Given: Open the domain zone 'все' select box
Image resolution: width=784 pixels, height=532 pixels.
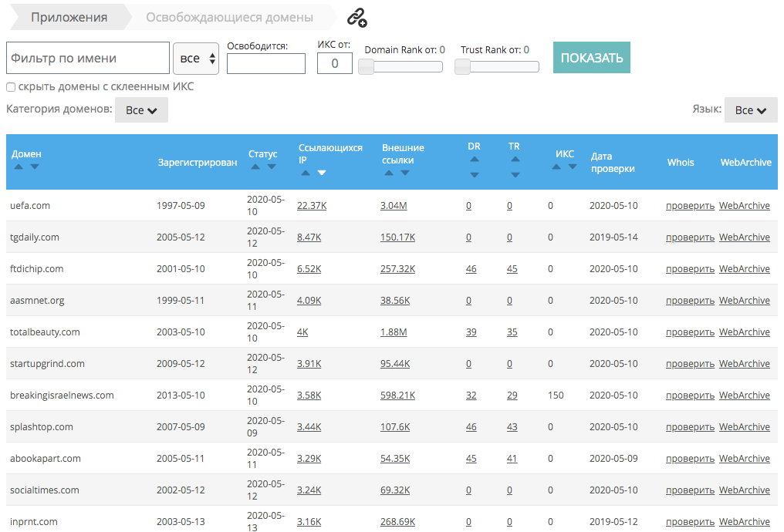Looking at the screenshot, I should click(x=196, y=59).
